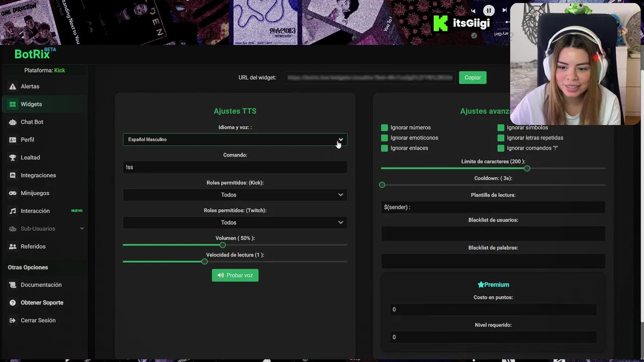Click the Costo en puntos field
The height and width of the screenshot is (362, 644).
493,309
